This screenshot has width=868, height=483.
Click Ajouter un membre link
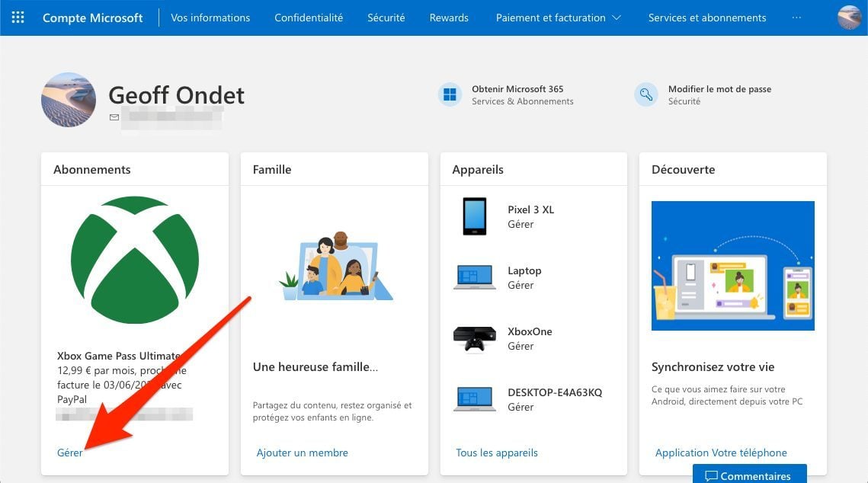point(303,453)
